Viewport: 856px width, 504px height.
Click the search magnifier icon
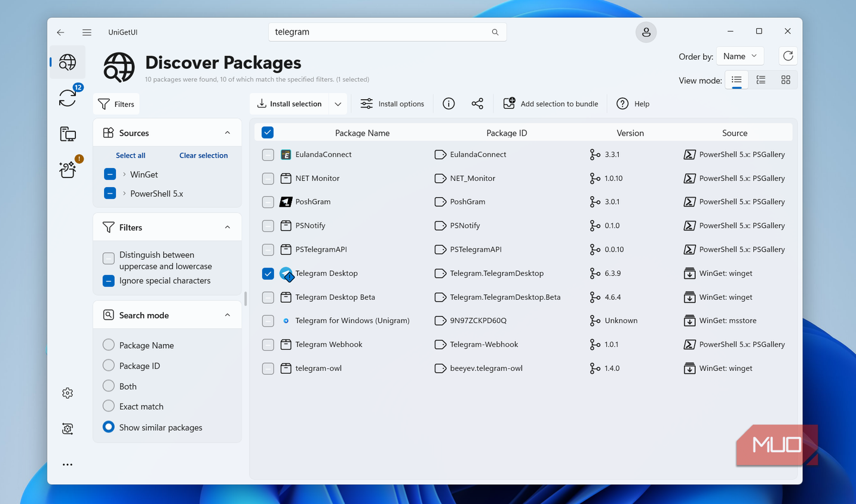pos(495,32)
